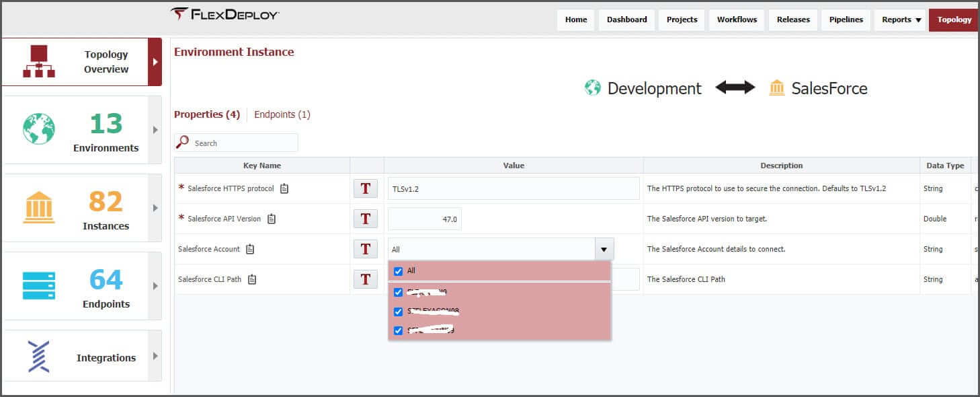Click the Environments globe icon

coord(39,129)
